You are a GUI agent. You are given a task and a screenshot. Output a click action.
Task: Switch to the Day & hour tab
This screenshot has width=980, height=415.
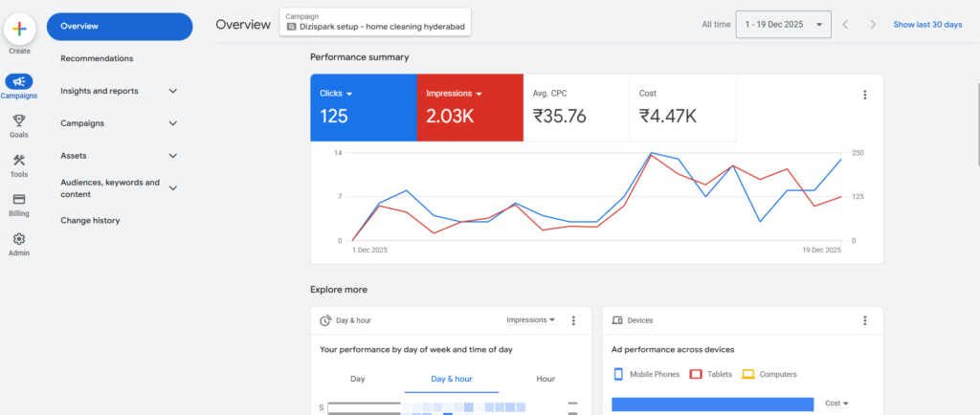pos(452,379)
